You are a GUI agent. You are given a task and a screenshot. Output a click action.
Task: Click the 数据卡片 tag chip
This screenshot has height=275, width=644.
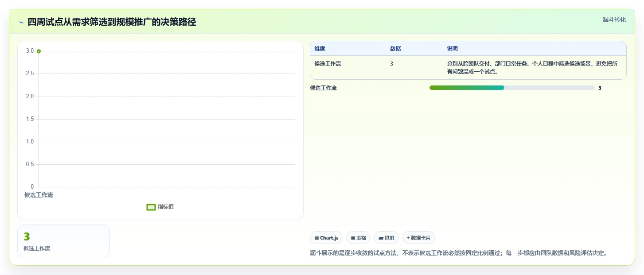tap(419, 238)
